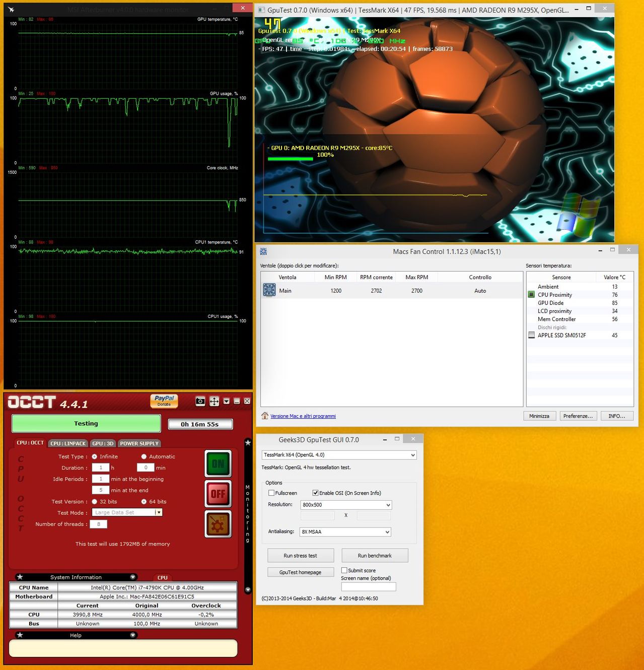
Task: Click the custom resolution height field
Action: 374,515
